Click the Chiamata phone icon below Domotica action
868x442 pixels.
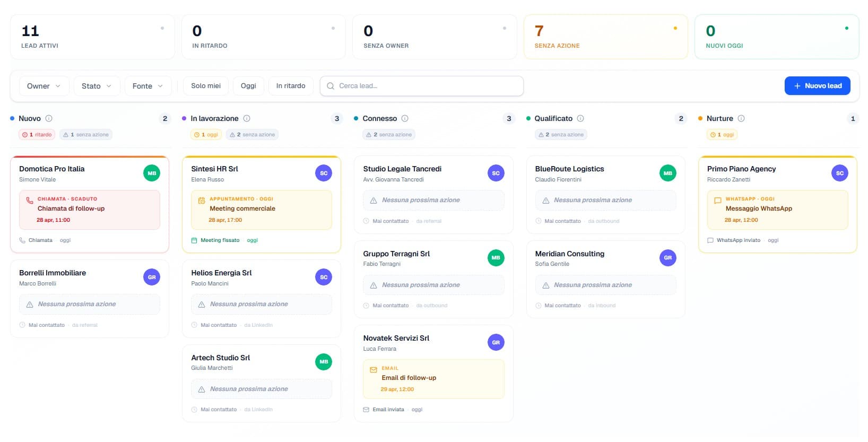click(x=22, y=240)
